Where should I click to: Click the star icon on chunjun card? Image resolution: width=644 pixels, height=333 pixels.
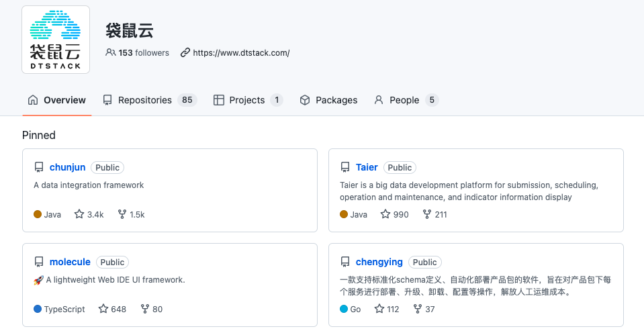click(x=79, y=214)
